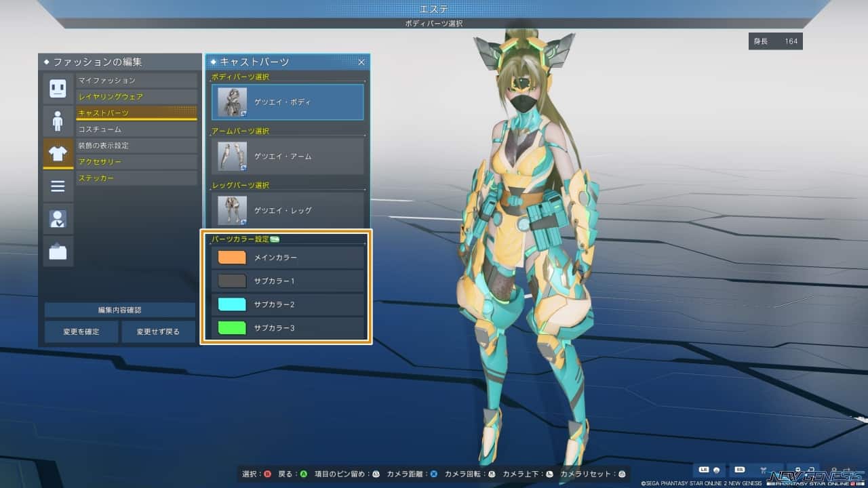Select the ゲツエイ・ボディ body part
This screenshot has width=868, height=488.
(x=288, y=102)
